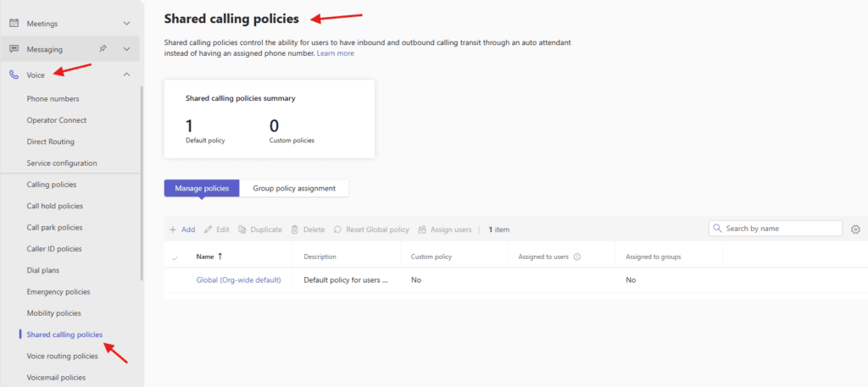The image size is (868, 387).
Task: Open the Learn more link
Action: tap(336, 53)
